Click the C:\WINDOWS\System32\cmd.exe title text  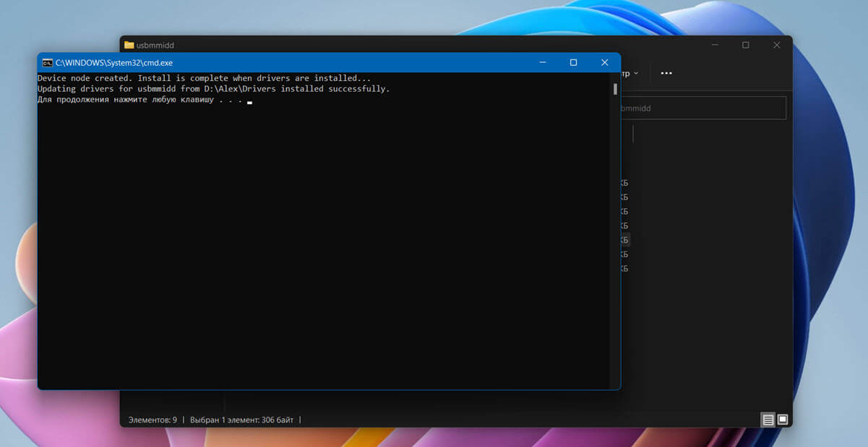[x=114, y=63]
